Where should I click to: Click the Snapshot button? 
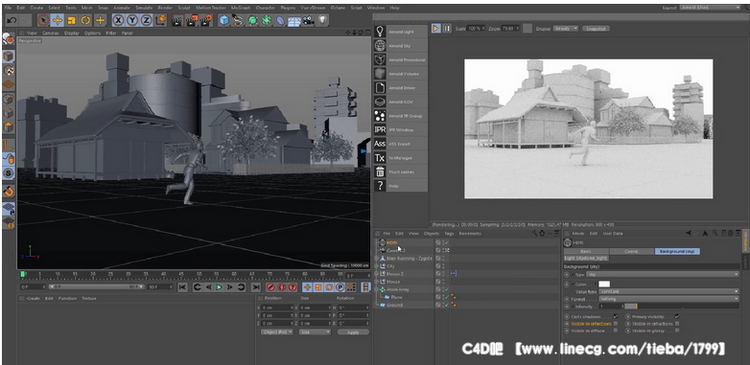[x=596, y=29]
